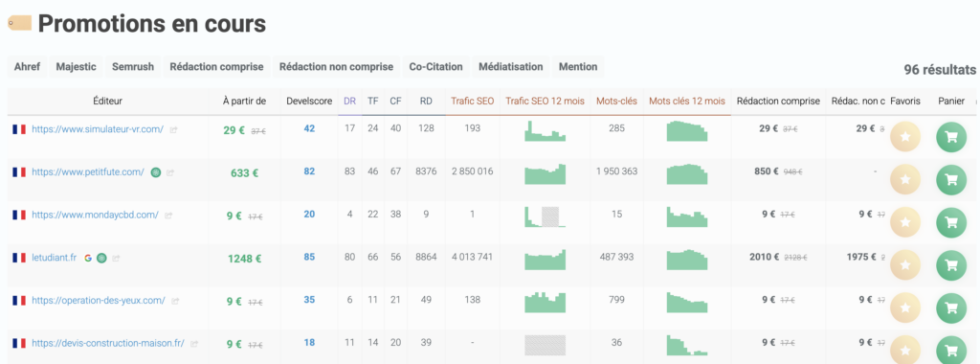
Task: Click green badge icon beside letudiant.fr
Action: coord(101,258)
